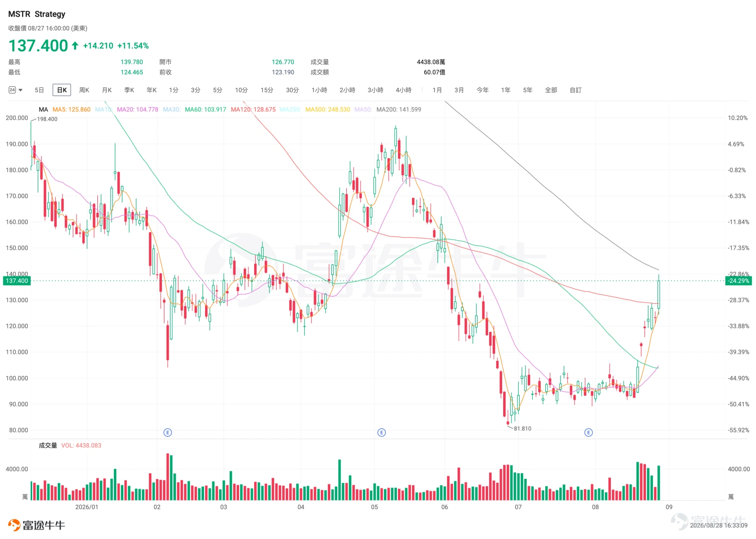
Task: Switch to 季K quarterly chart
Action: click(129, 90)
